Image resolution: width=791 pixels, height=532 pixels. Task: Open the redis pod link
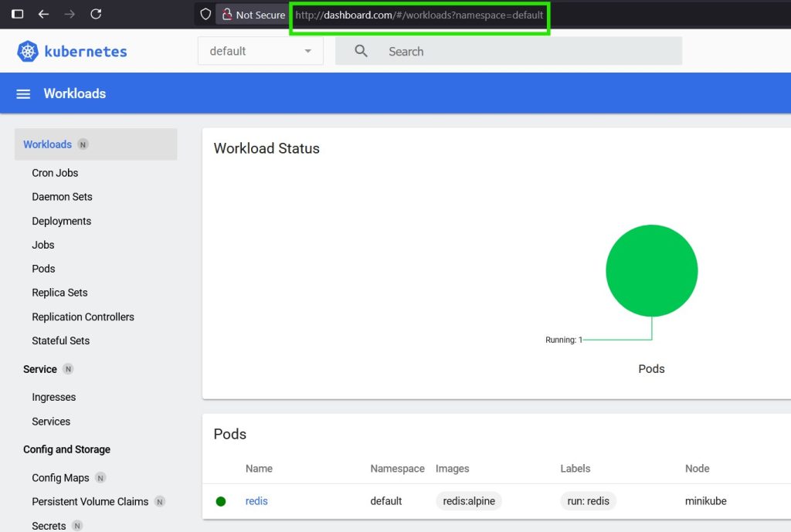click(256, 501)
